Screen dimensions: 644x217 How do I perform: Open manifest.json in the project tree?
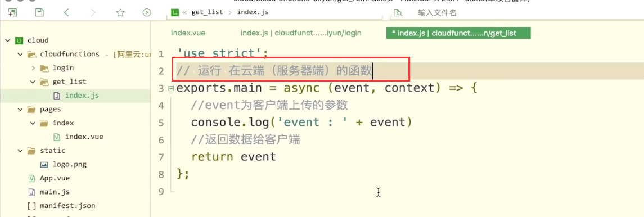(67, 206)
